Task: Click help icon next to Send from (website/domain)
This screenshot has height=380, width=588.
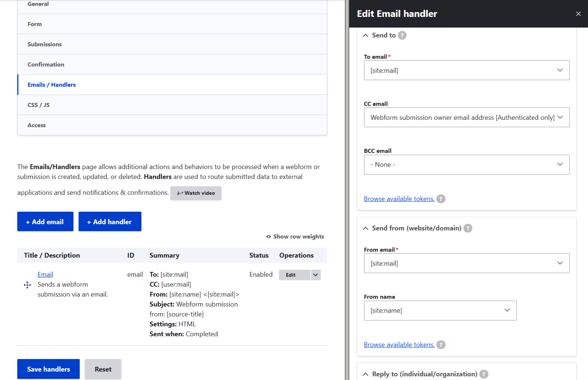Action: pos(468,228)
